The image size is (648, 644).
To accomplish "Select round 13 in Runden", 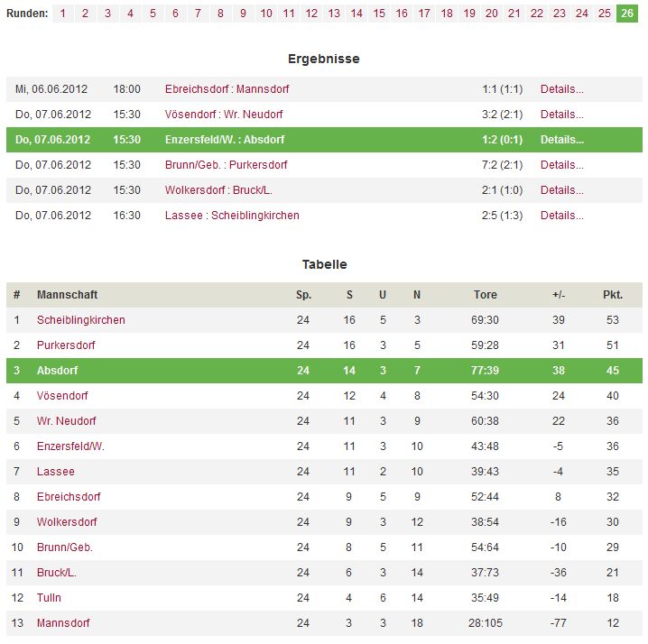I will point(334,14).
